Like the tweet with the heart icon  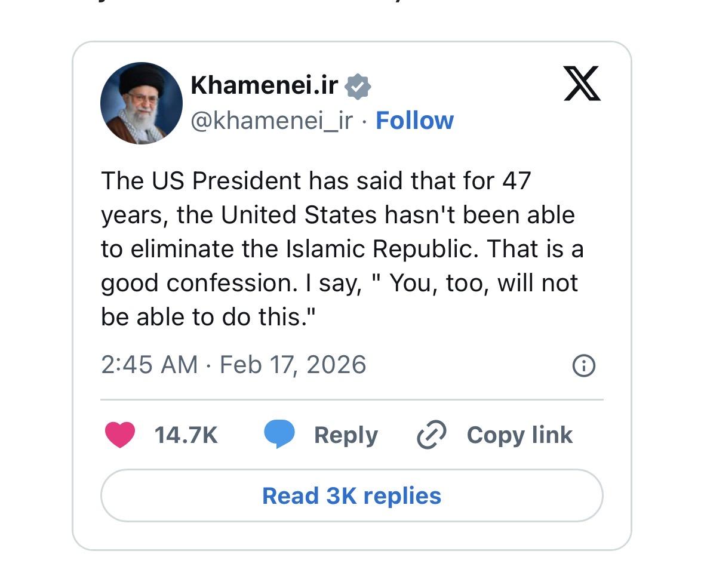[120, 435]
